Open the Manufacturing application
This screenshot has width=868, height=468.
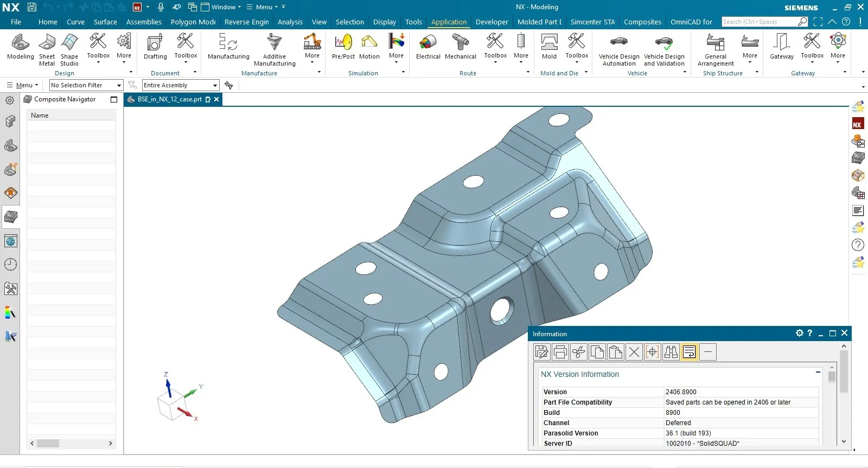(228, 47)
